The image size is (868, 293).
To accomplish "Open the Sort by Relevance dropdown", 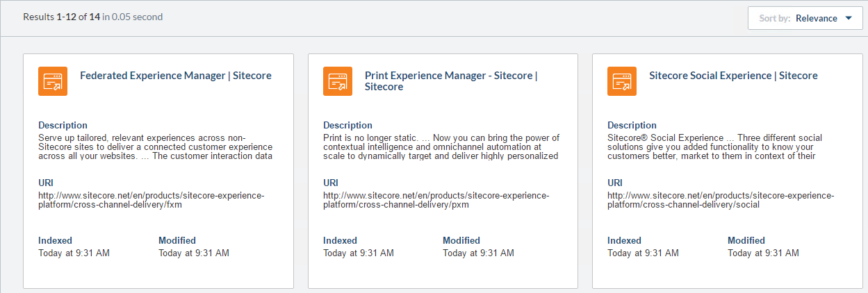I will point(805,18).
